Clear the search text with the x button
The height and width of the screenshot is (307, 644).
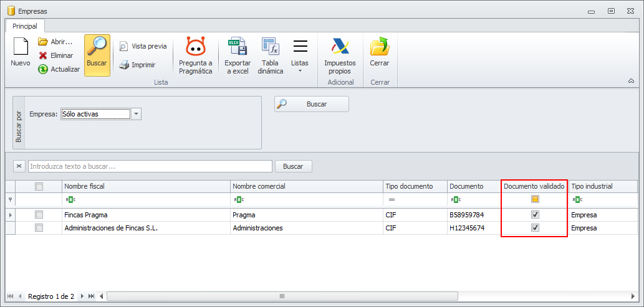pos(19,166)
